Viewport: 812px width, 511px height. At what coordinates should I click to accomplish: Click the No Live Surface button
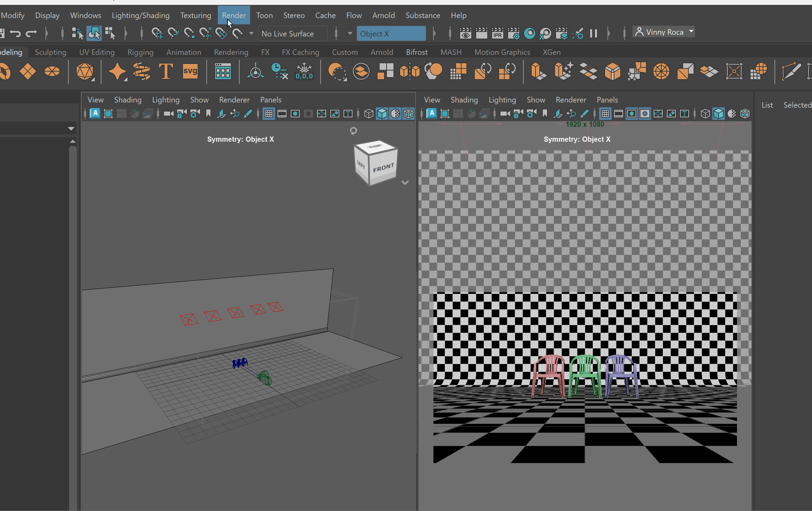tap(292, 33)
